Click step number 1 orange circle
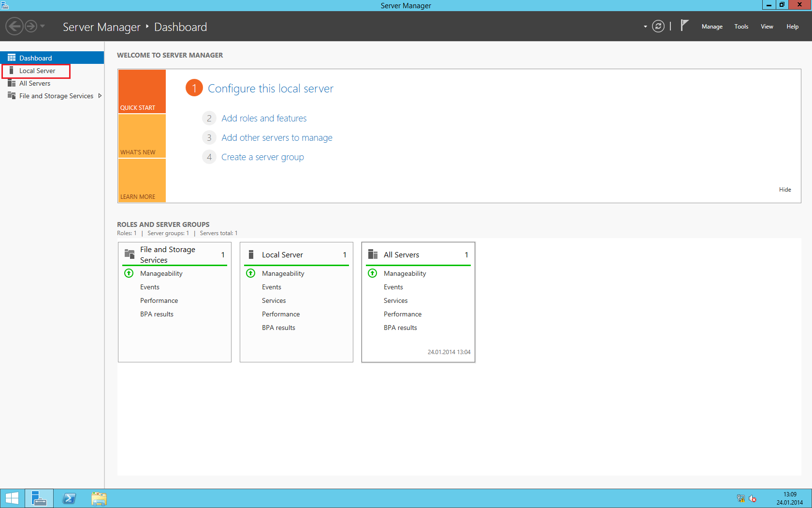 pyautogui.click(x=194, y=88)
